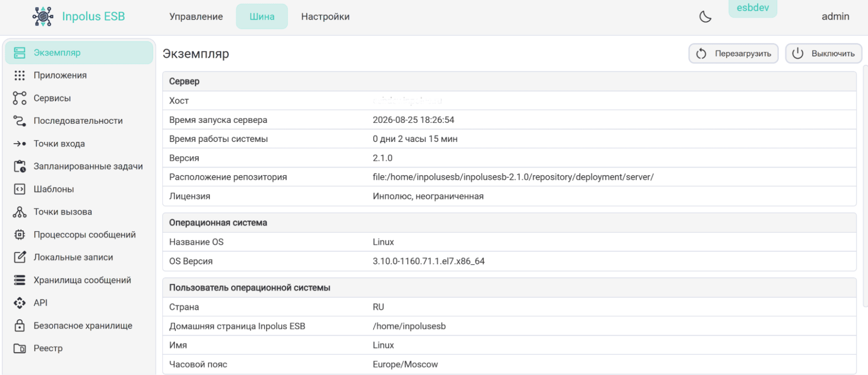Screen dimensions: 868x375
Task: Open Реестр in the sidebar
Action: 48,348
